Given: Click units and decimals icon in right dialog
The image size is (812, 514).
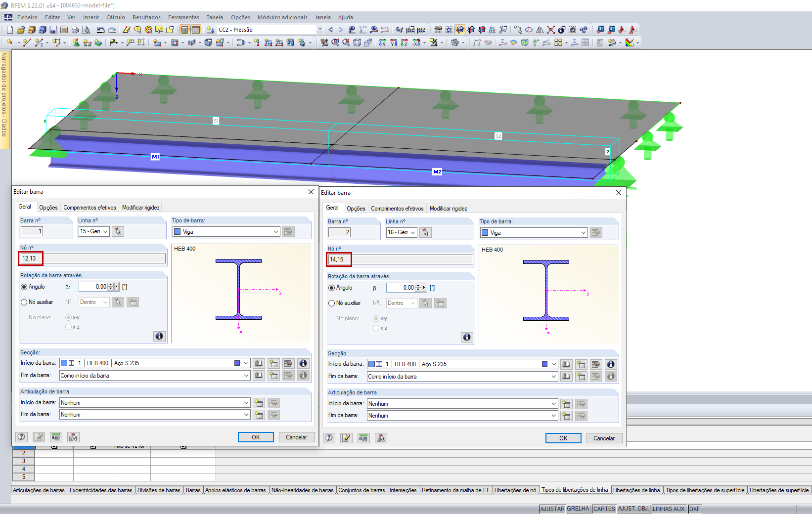Looking at the screenshot, I should pos(363,438).
